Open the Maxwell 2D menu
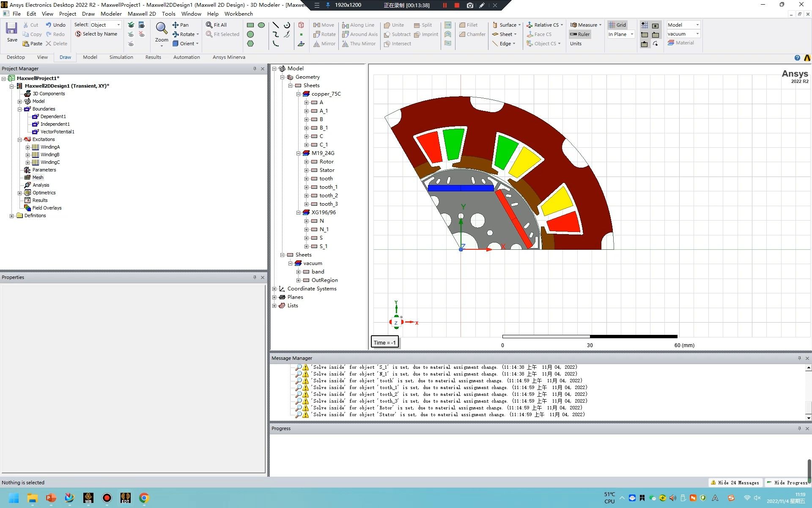The image size is (812, 508). (142, 14)
